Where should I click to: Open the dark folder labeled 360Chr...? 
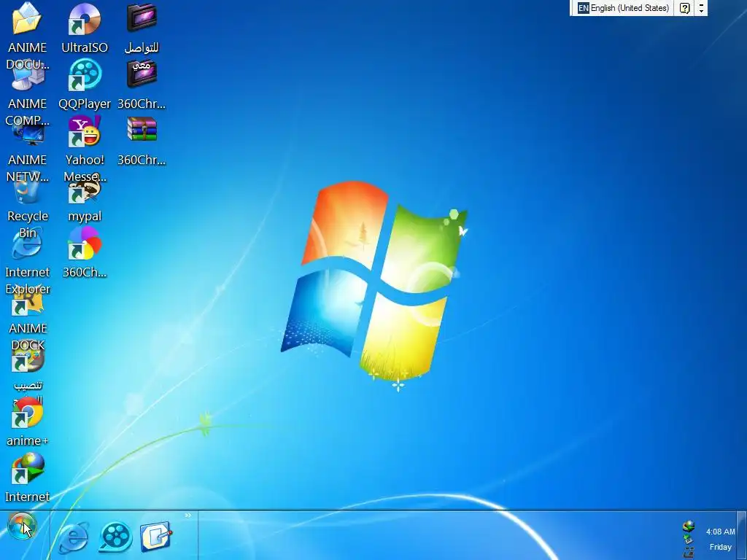[x=142, y=74]
